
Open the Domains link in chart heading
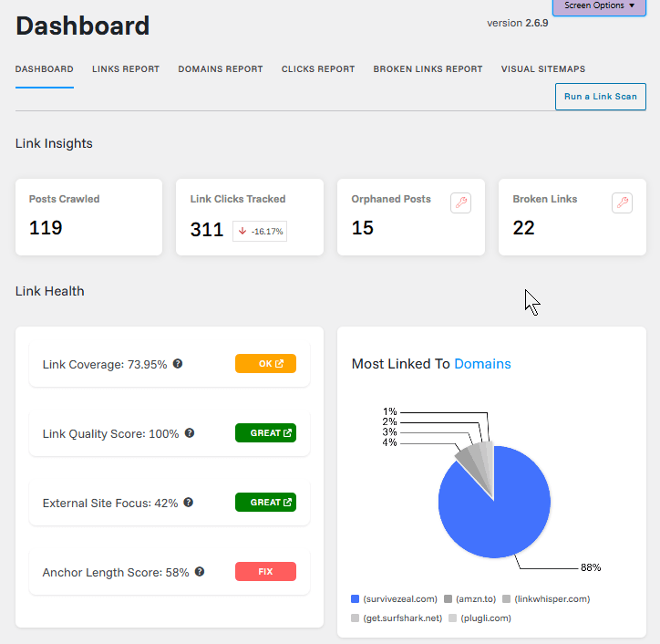[482, 364]
